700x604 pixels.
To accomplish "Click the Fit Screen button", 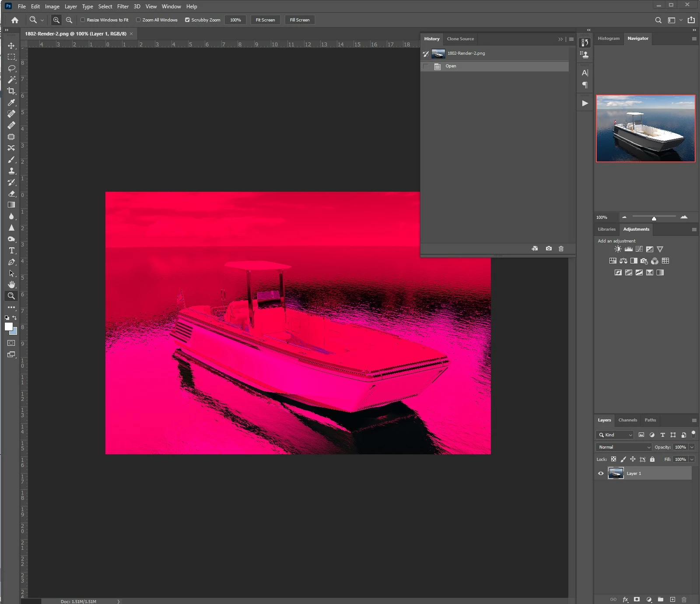I will (265, 20).
